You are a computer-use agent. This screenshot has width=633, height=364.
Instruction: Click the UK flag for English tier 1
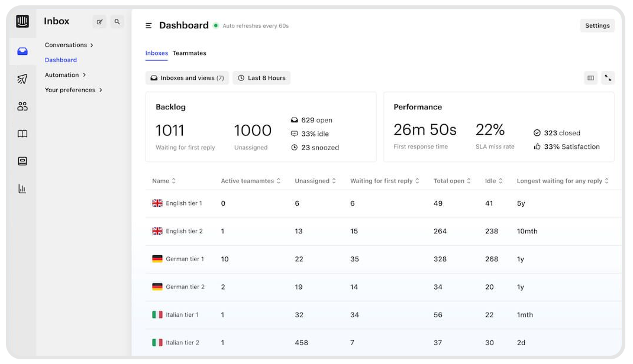pos(157,203)
